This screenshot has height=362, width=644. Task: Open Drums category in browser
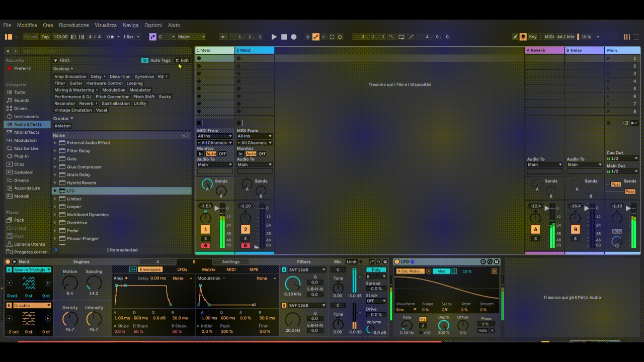21,108
